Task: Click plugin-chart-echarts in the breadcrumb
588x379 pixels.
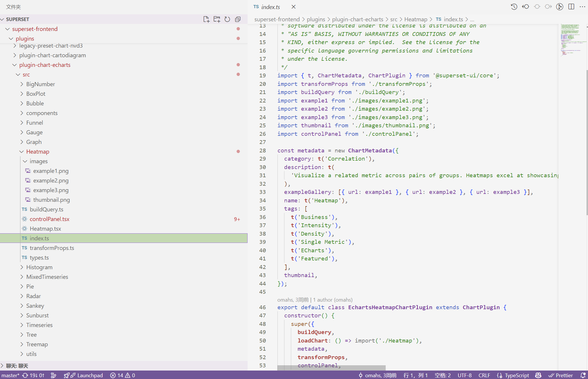Action: (x=357, y=19)
